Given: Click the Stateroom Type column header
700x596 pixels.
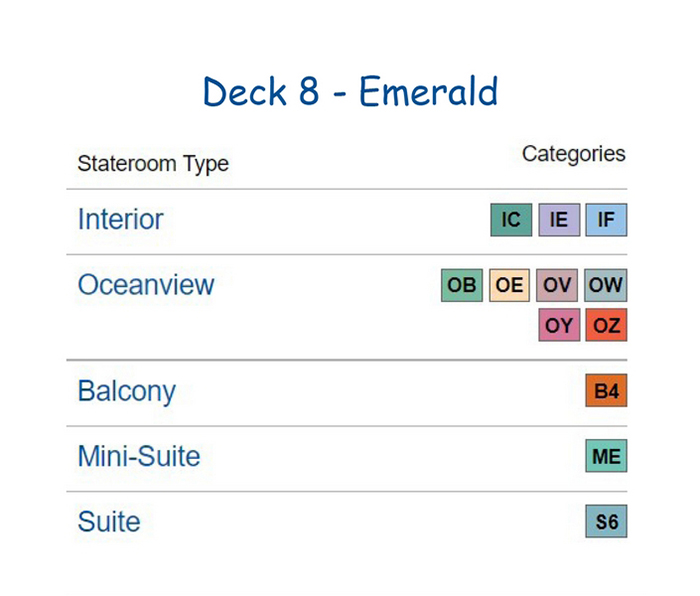Looking at the screenshot, I should [153, 164].
